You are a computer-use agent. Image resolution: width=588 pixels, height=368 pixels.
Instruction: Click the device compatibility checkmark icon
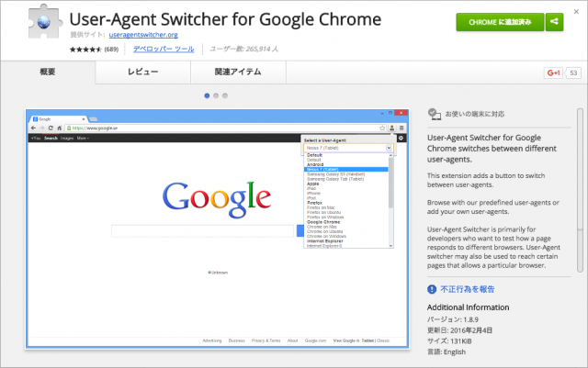(434, 113)
